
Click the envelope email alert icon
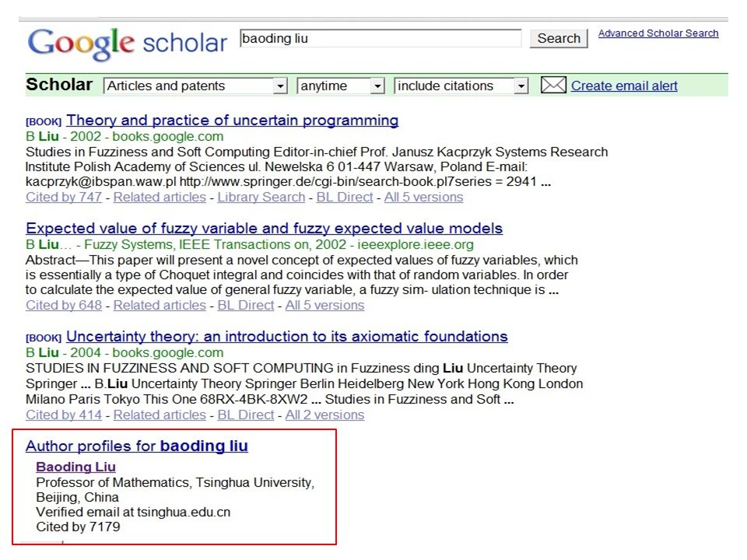pyautogui.click(x=553, y=86)
